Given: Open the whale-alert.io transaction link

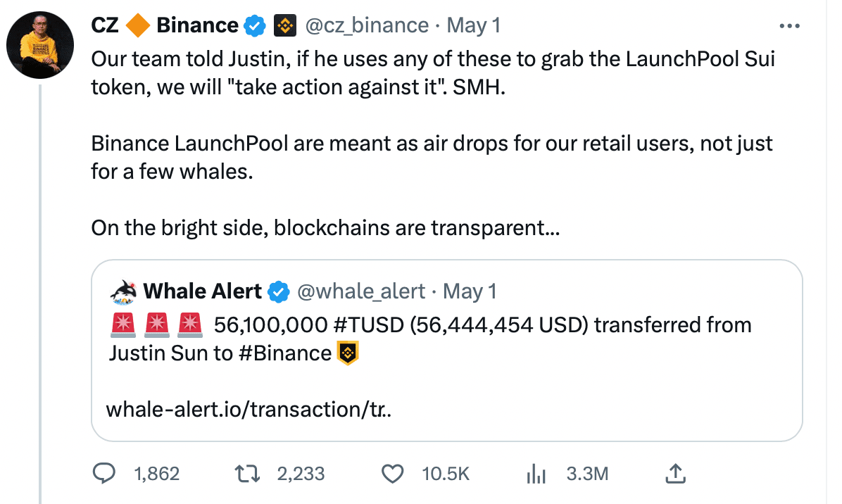Looking at the screenshot, I should pos(249,409).
